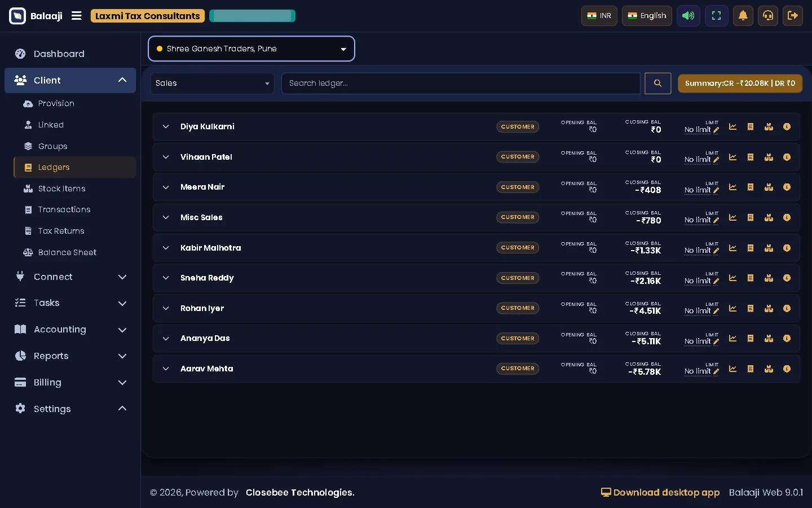Open the receipt icon for Rohan Iyer
This screenshot has width=812, height=508.
(751, 309)
